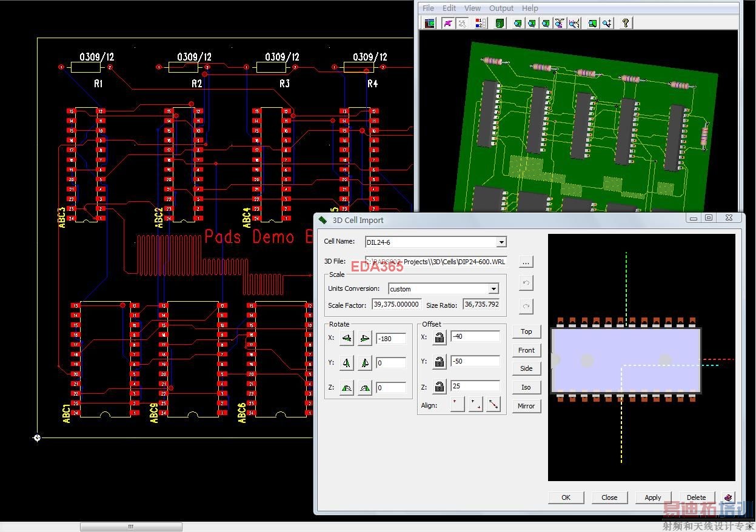Expand the Units Conversion dropdown
Viewport: 756px width, 532px height.
pos(493,289)
